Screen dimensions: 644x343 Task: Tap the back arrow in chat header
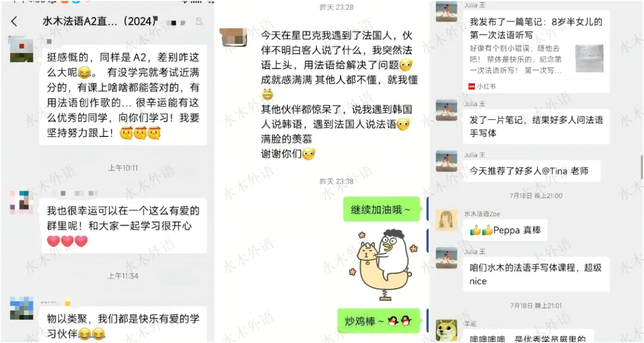14,21
